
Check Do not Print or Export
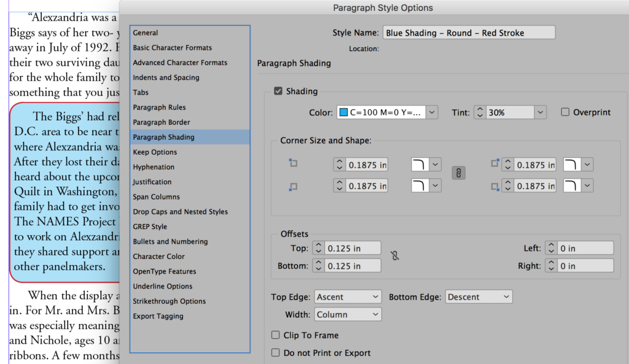275,353
